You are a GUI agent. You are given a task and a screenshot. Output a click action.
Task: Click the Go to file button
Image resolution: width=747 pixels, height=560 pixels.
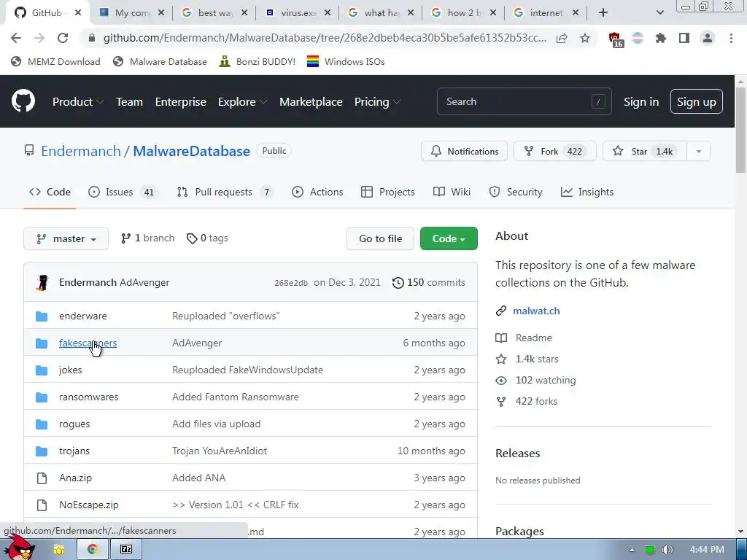pyautogui.click(x=380, y=238)
